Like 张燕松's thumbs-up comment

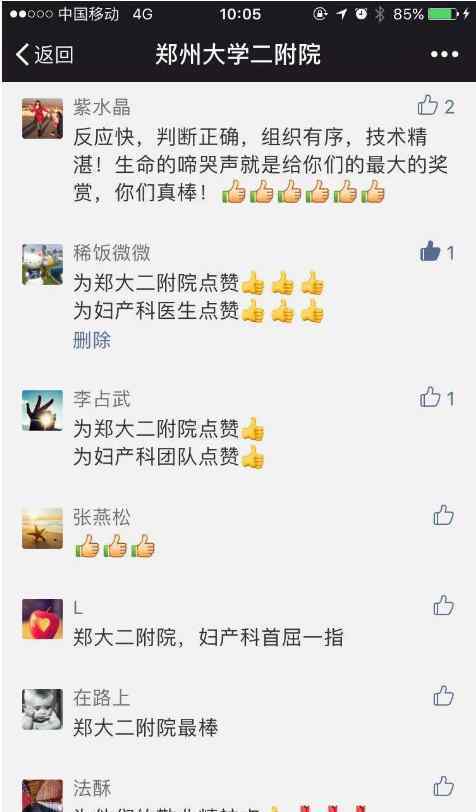coord(443,515)
